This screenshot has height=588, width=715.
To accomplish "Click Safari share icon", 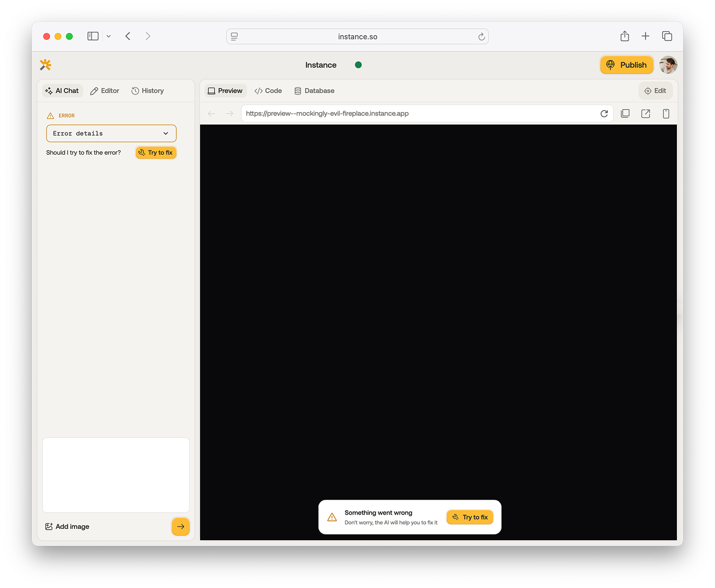I will [625, 36].
